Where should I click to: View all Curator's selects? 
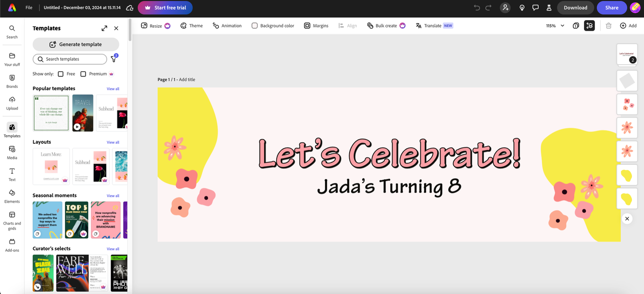[x=113, y=249]
